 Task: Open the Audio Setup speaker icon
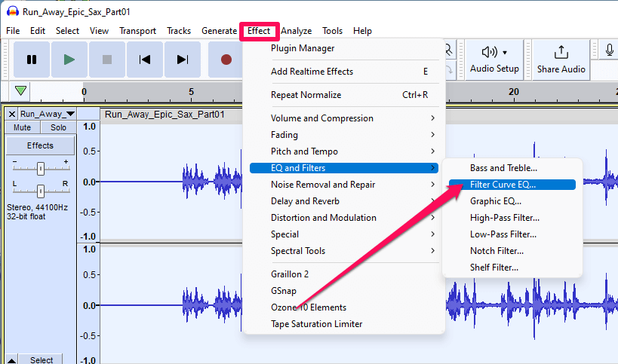pos(490,52)
